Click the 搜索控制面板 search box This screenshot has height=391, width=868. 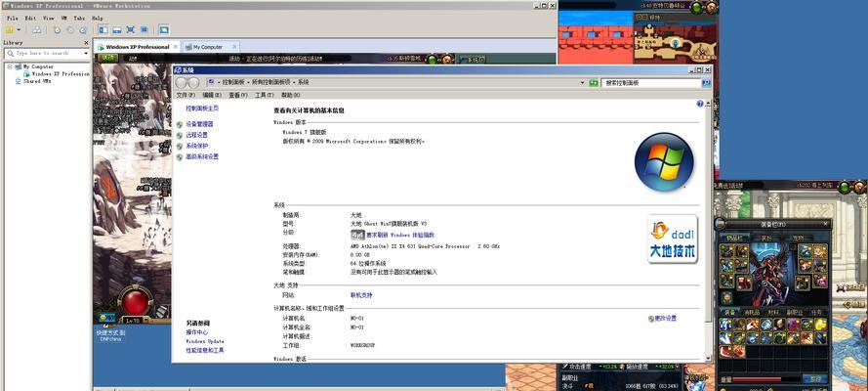(x=652, y=82)
